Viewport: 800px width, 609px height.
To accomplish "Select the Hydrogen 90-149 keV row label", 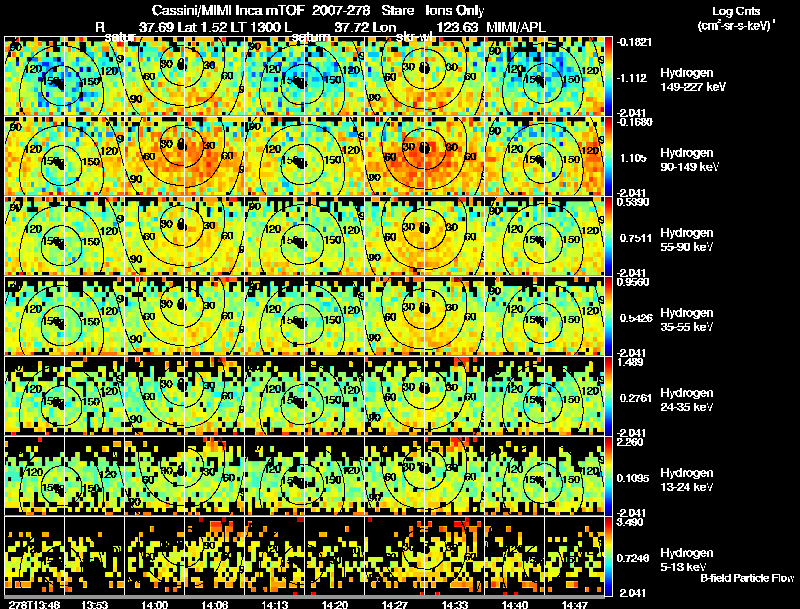I will coord(689,160).
